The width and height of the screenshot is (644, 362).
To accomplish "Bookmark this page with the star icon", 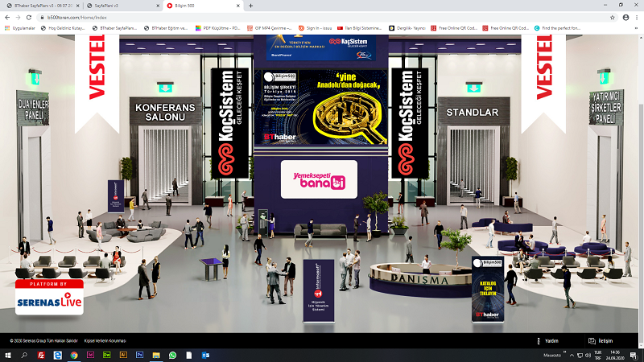I will [613, 18].
